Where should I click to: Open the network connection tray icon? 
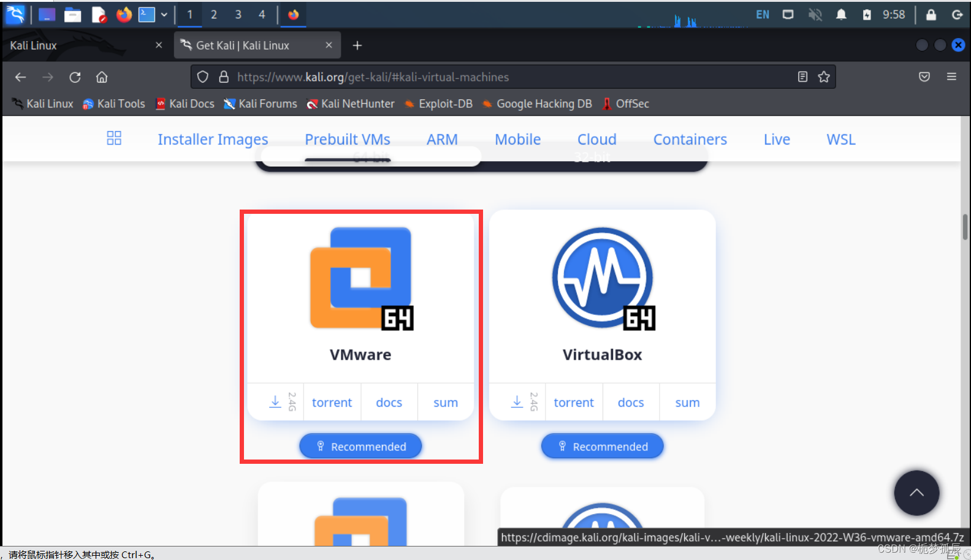(x=788, y=15)
